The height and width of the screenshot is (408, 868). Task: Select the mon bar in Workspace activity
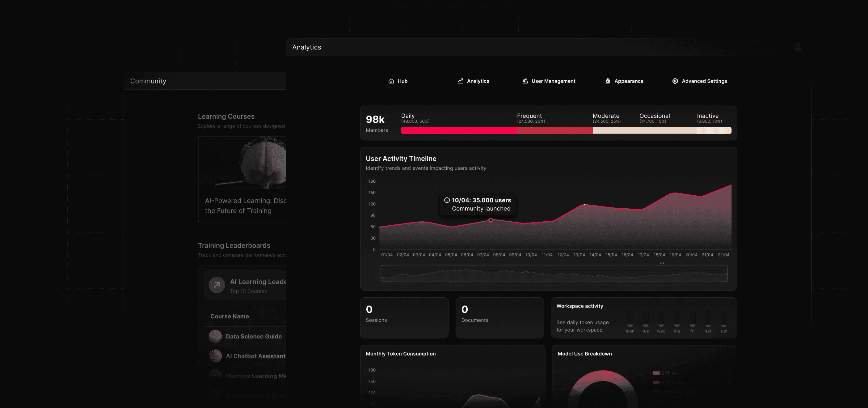(630, 319)
